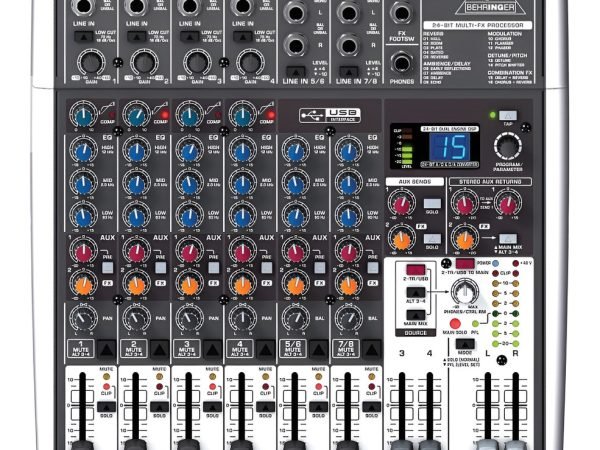Click the channel 3 EQ MID knob
600x450 pixels.
point(188,185)
